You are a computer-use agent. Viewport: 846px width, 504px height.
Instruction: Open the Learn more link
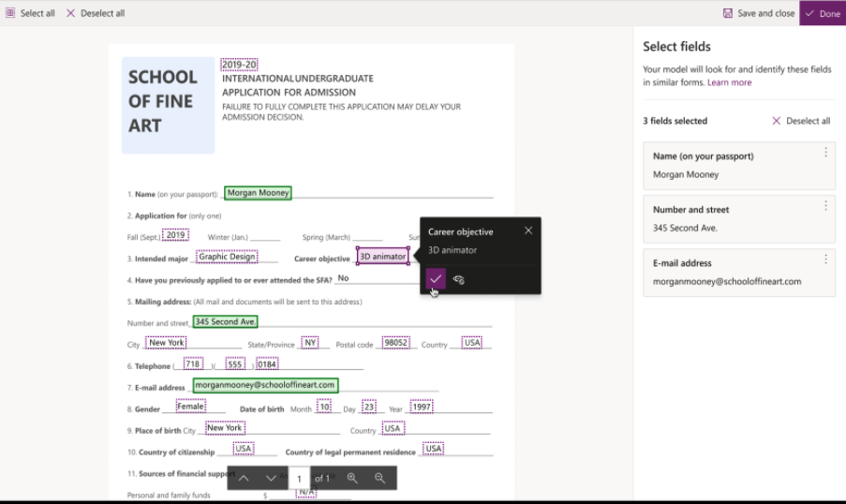pyautogui.click(x=729, y=82)
